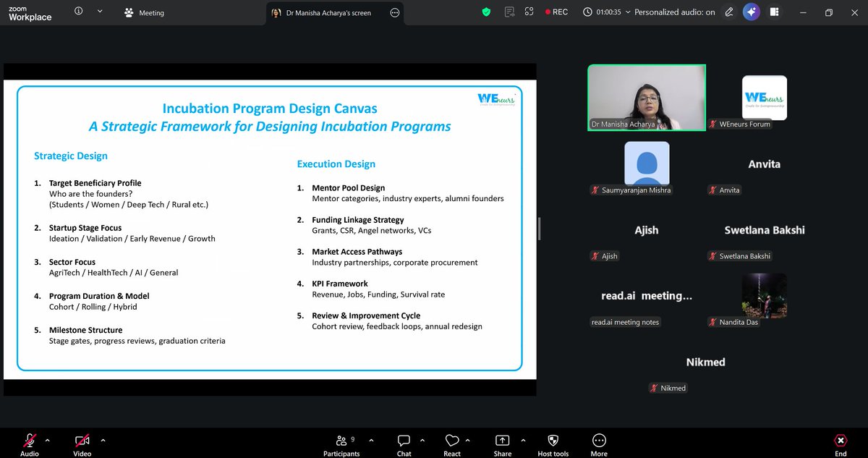Image resolution: width=868 pixels, height=458 pixels.
Task: Select Nandita Das video tile
Action: pyautogui.click(x=765, y=295)
